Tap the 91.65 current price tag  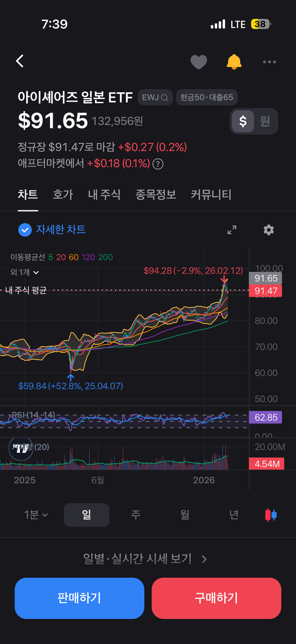[x=266, y=278]
